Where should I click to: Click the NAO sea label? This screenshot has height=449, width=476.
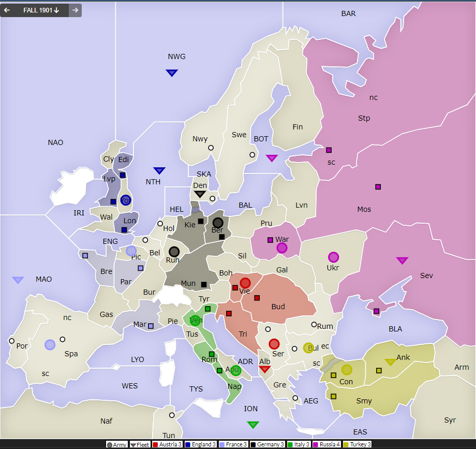[x=55, y=142]
